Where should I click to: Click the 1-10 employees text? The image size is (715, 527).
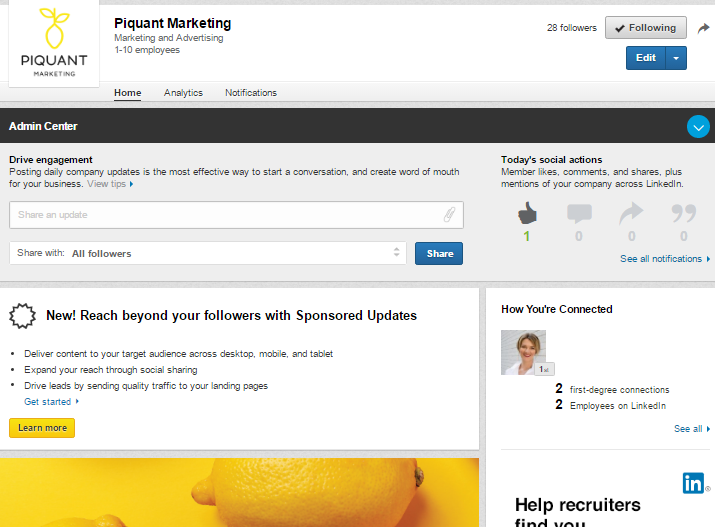pos(147,50)
